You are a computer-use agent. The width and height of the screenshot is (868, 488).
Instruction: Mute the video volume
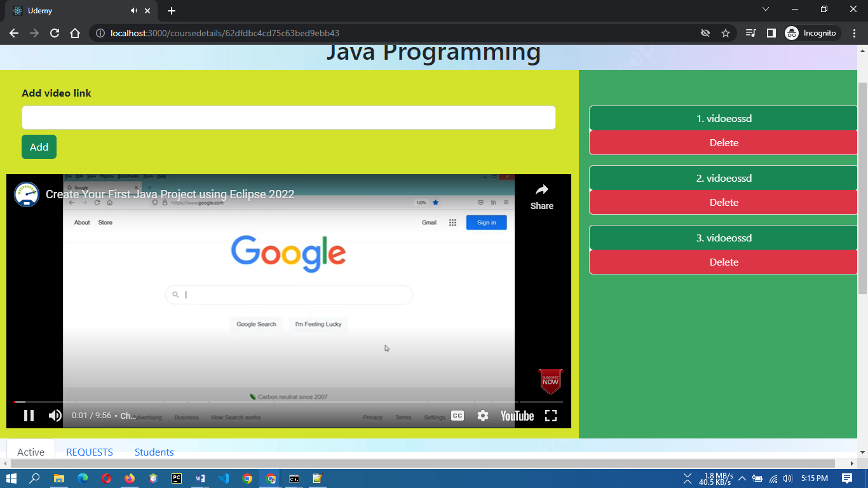(55, 416)
